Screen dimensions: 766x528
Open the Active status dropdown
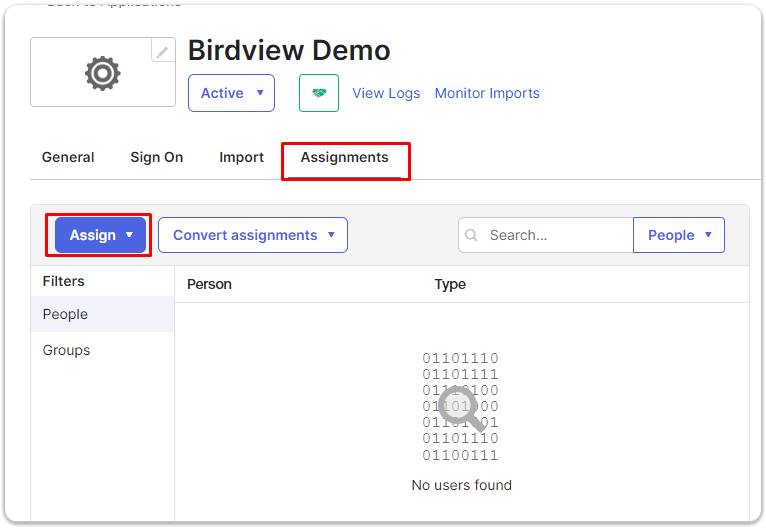[x=232, y=93]
